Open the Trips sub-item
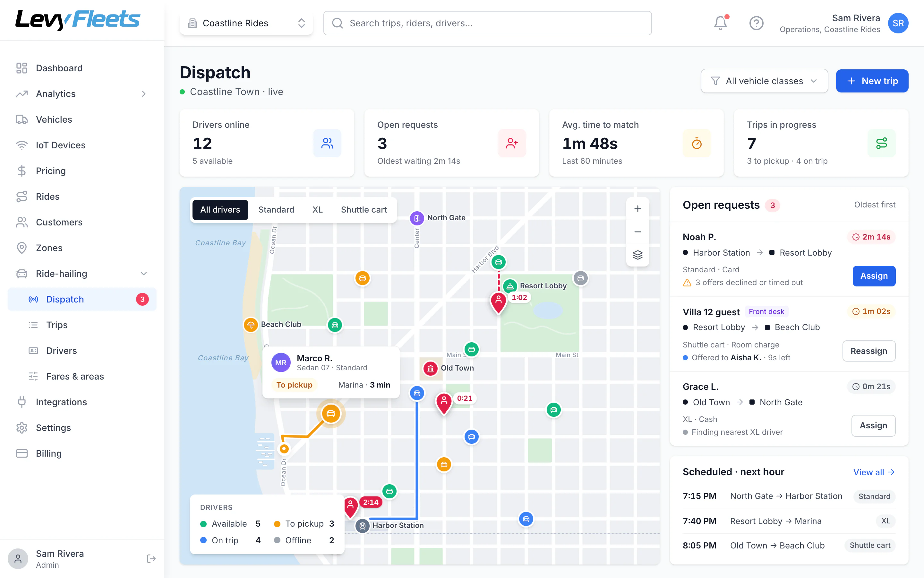 (82, 325)
